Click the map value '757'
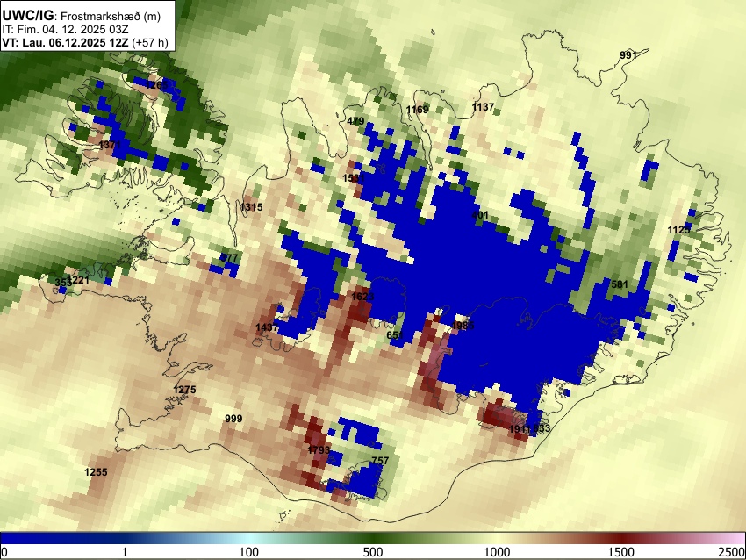 (x=380, y=461)
